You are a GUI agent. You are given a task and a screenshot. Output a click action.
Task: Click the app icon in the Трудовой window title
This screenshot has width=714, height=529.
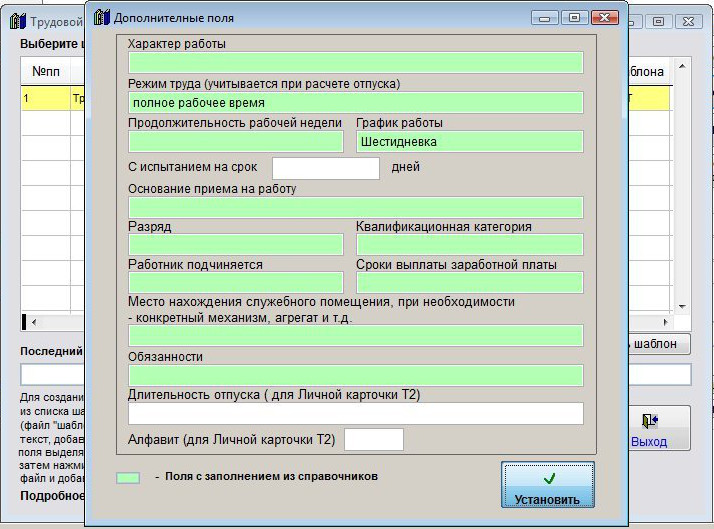[18, 21]
